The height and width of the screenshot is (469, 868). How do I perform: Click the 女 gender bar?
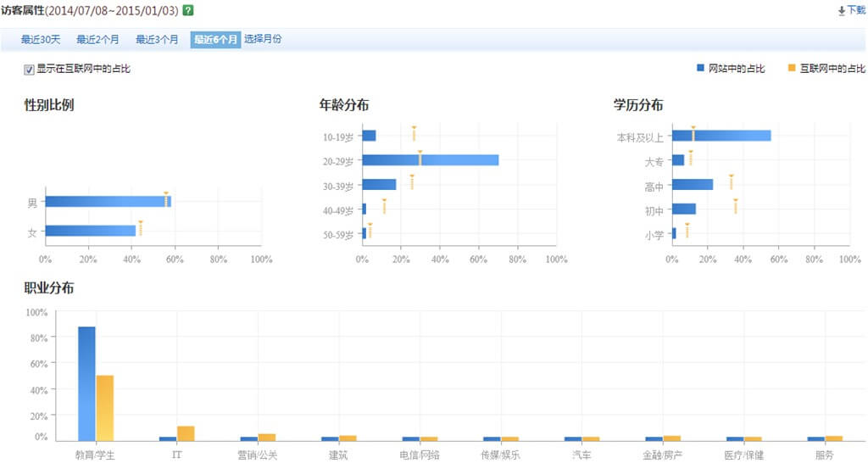tap(90, 231)
